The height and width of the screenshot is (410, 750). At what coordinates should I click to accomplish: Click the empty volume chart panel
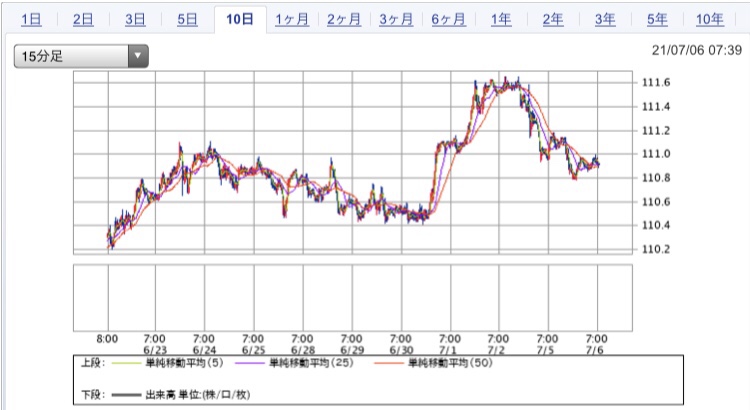[353, 298]
